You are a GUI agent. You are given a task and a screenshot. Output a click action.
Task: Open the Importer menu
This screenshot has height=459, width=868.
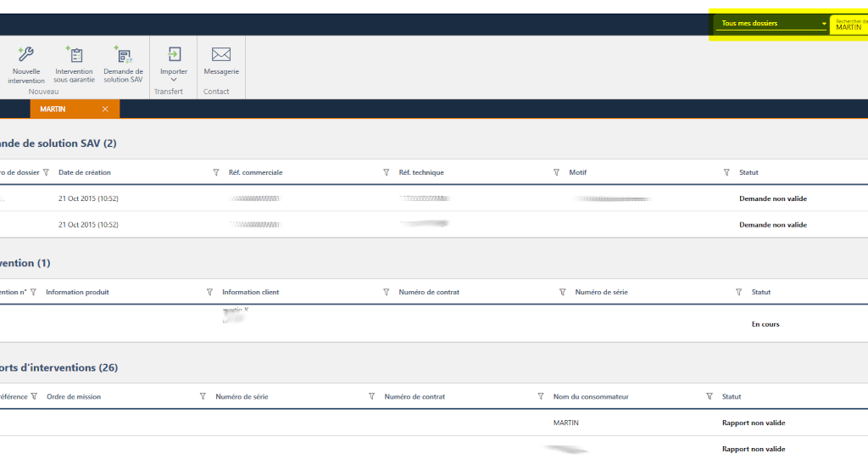tap(174, 64)
